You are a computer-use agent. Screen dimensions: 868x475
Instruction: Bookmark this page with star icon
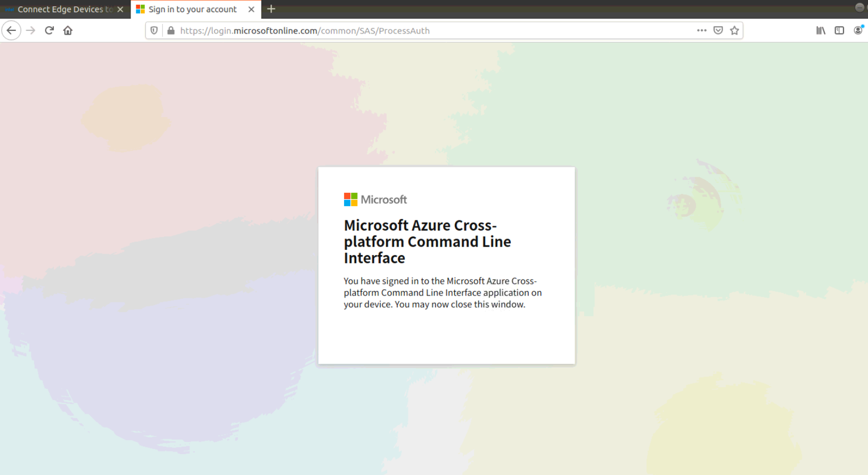pyautogui.click(x=735, y=30)
